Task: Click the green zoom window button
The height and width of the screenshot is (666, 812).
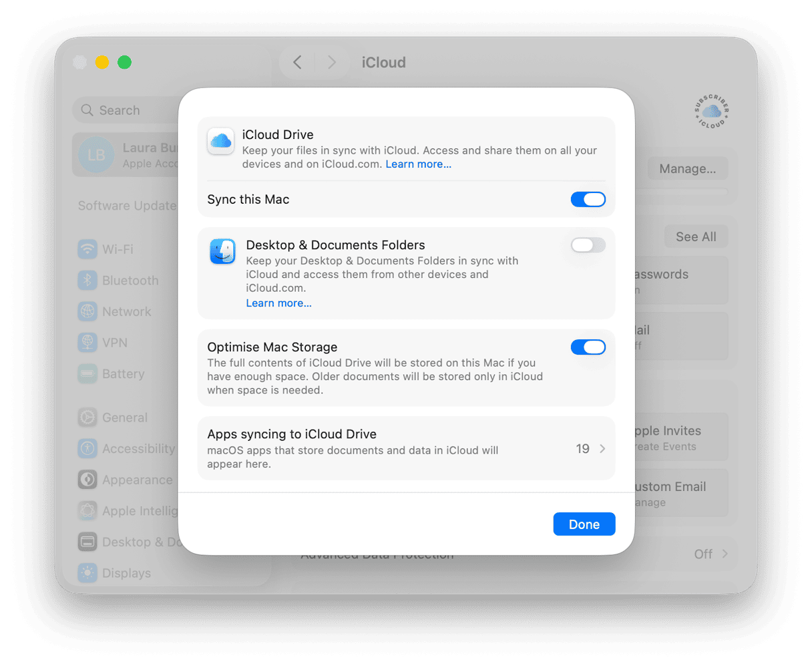Action: [124, 62]
